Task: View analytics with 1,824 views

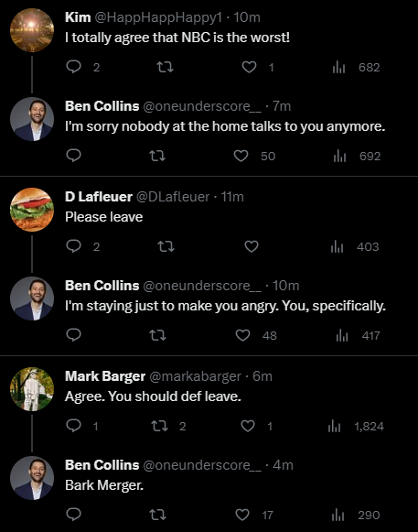Action: 356,426
